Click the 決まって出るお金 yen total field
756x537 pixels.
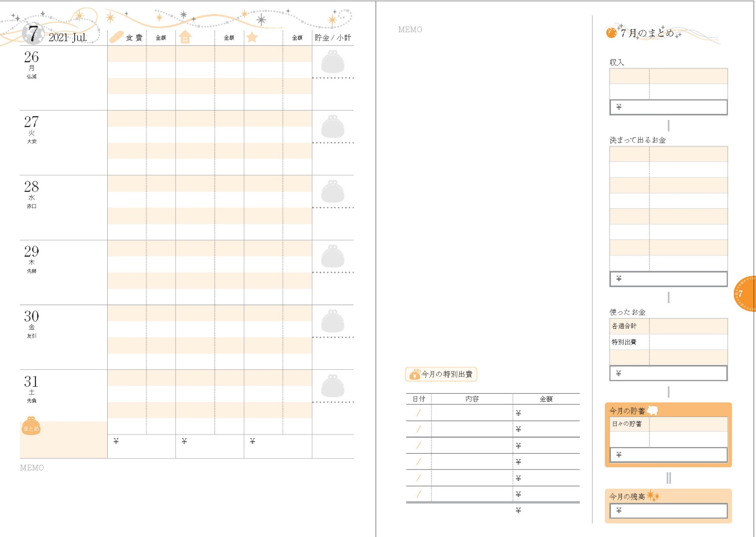(668, 279)
